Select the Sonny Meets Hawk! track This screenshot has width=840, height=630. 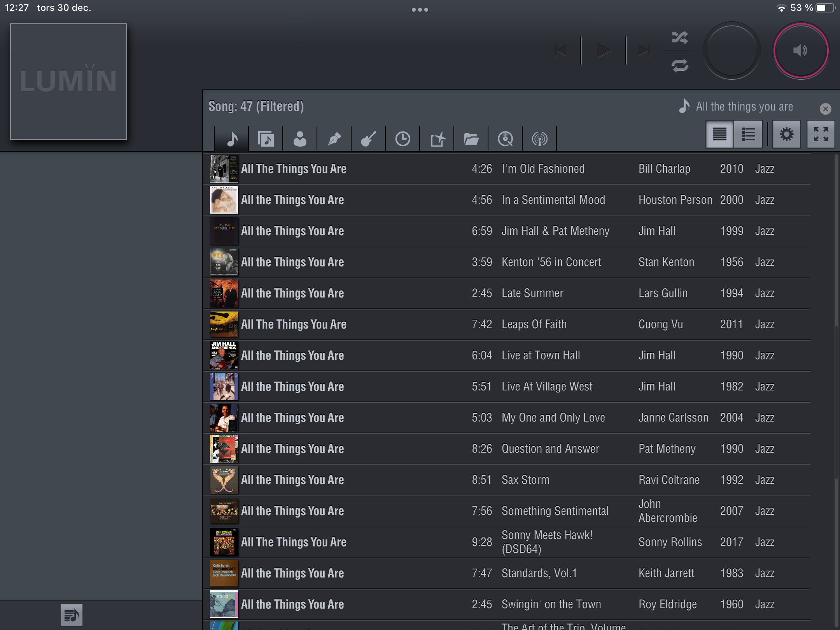507,542
